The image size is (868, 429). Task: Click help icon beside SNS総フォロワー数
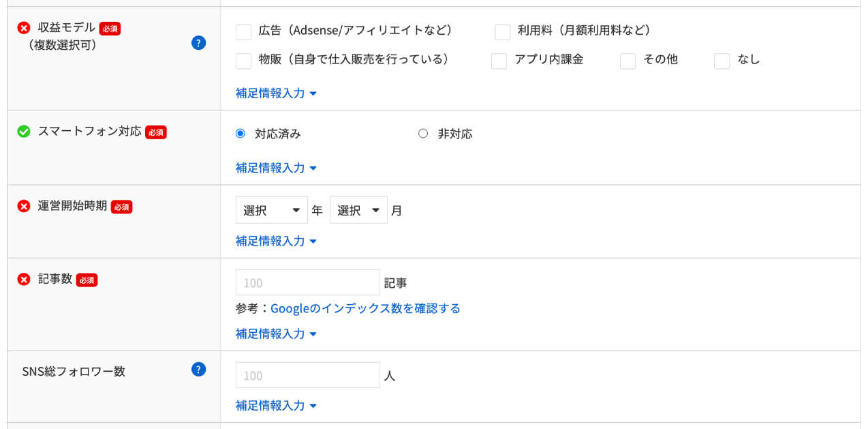[198, 370]
